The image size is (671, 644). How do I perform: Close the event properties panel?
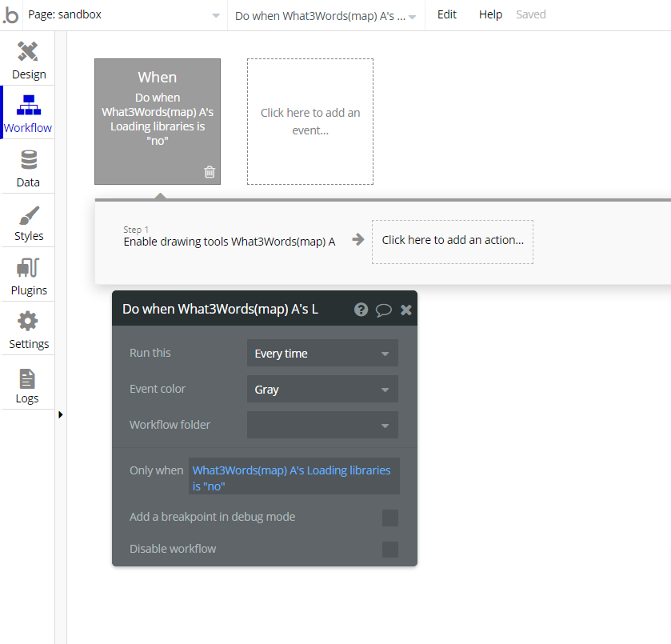[405, 310]
